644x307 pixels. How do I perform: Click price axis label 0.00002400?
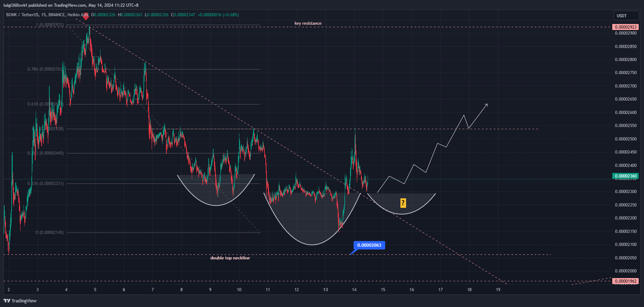[x=626, y=165]
